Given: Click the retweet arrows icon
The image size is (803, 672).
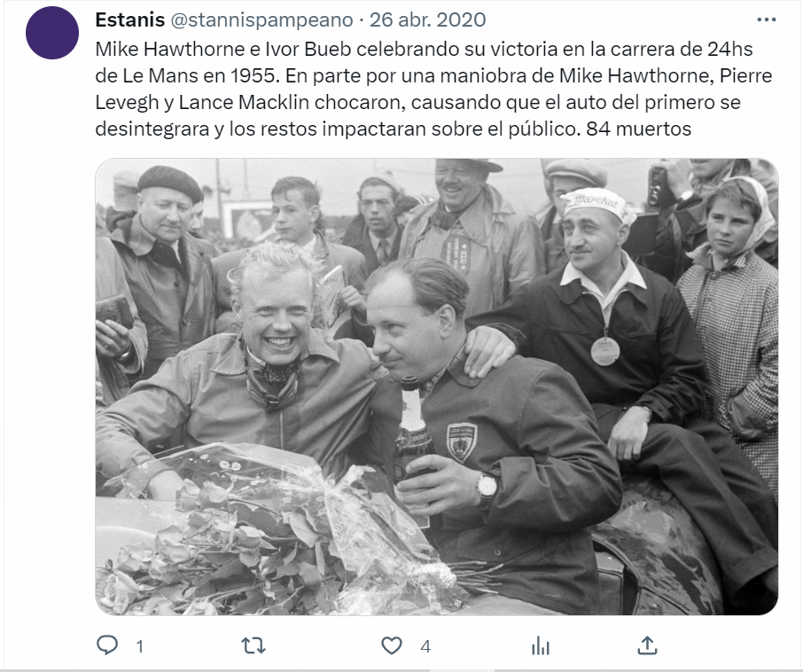Looking at the screenshot, I should (x=253, y=646).
